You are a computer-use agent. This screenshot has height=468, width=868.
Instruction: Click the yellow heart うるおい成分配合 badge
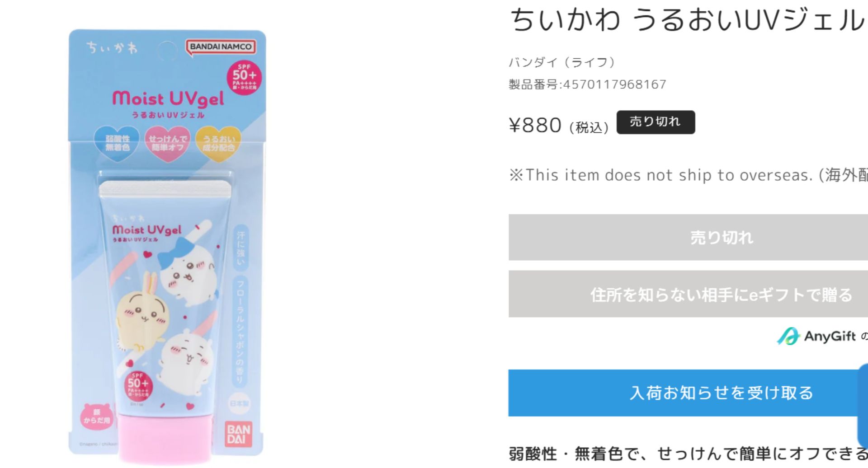(x=218, y=143)
